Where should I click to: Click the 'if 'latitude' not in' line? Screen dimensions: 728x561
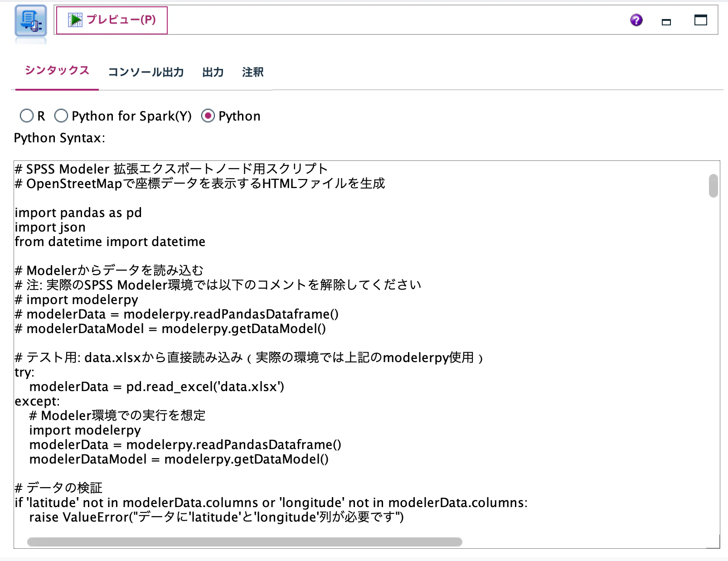point(272,503)
